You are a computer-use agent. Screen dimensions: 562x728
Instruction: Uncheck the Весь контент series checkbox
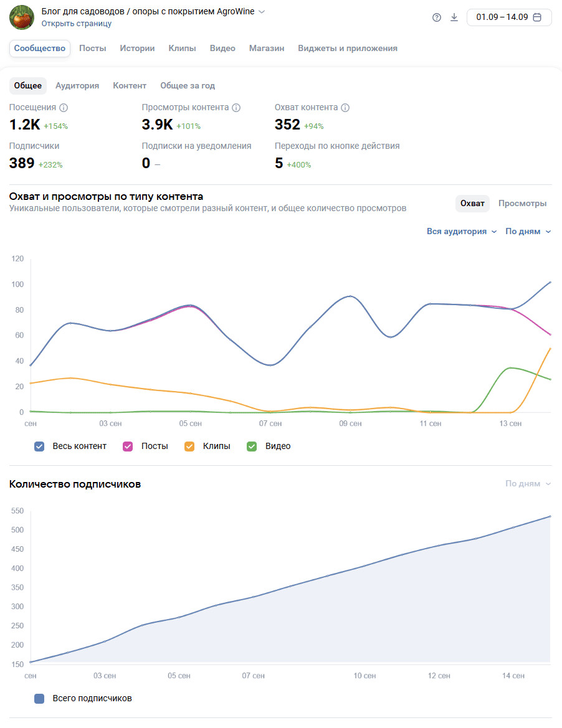pyautogui.click(x=39, y=447)
